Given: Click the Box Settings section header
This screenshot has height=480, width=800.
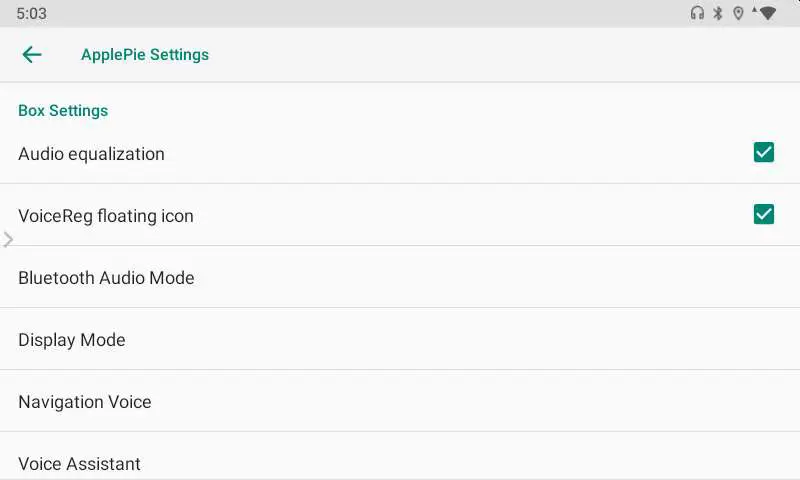Looking at the screenshot, I should coord(63,111).
